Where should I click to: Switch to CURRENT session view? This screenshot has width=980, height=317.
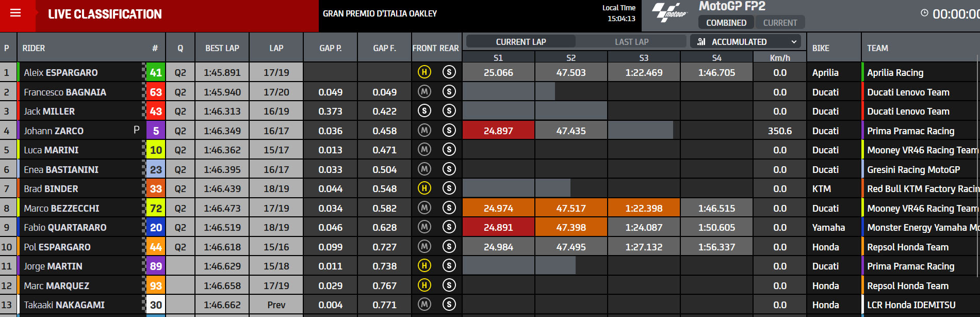pos(780,23)
